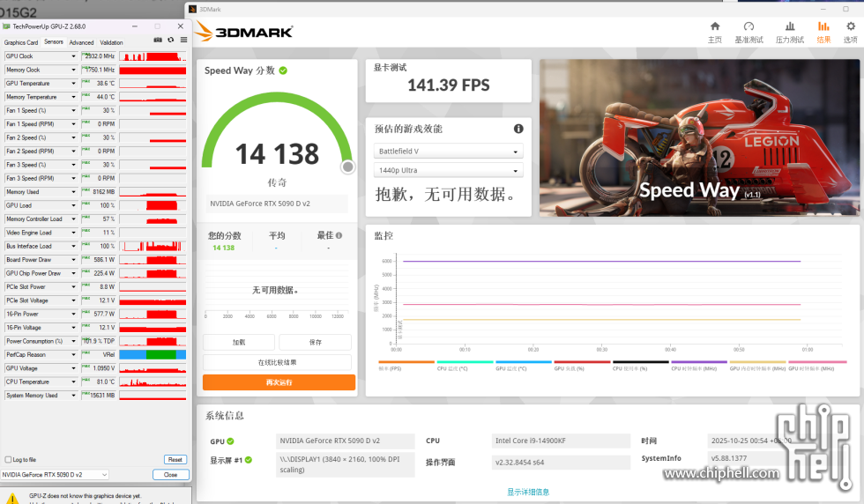
Task: Click the GPU-Z screenshot camera icon
Action: [158, 40]
